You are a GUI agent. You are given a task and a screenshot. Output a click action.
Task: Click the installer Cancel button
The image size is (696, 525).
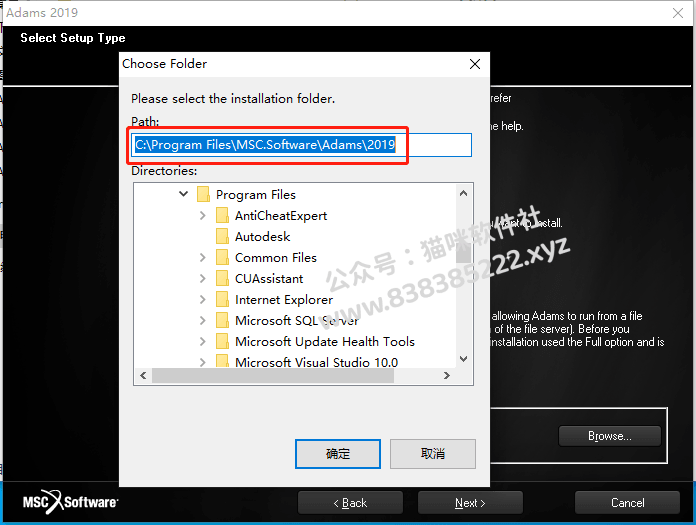point(627,503)
